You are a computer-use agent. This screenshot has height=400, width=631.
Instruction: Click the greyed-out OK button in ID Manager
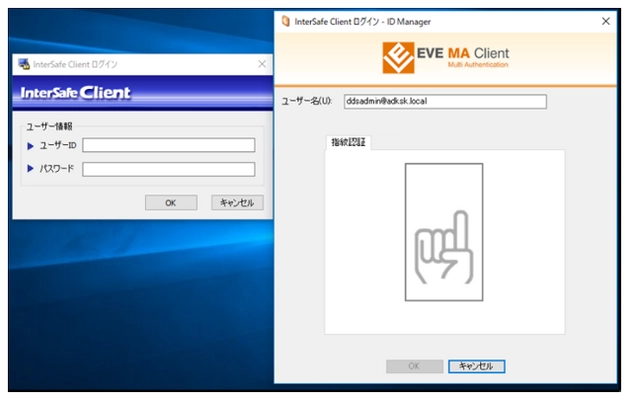click(414, 366)
